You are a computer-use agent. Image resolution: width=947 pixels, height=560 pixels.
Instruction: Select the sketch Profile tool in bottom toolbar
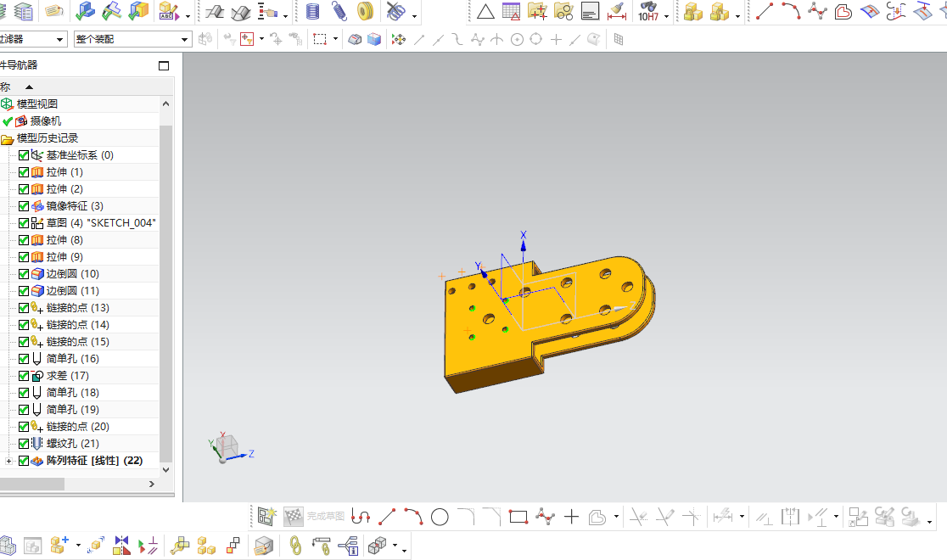coord(361,517)
